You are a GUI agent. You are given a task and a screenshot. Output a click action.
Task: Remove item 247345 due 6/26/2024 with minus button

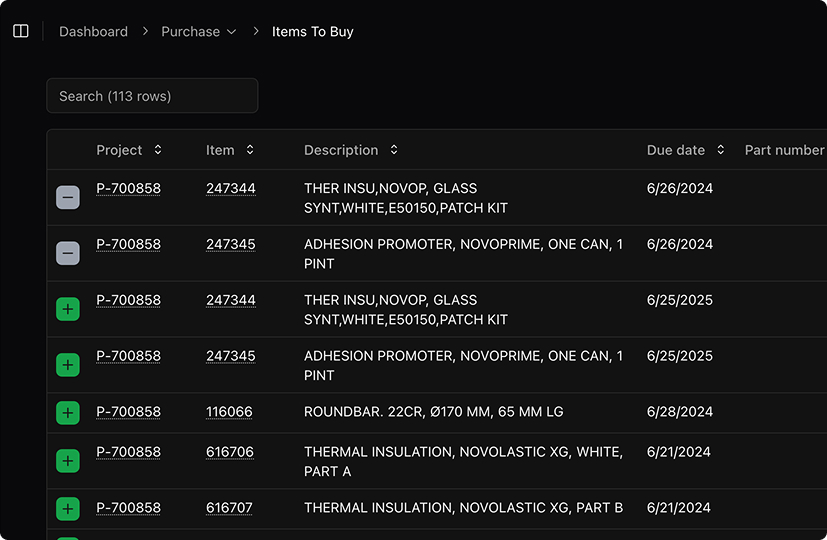tap(68, 253)
